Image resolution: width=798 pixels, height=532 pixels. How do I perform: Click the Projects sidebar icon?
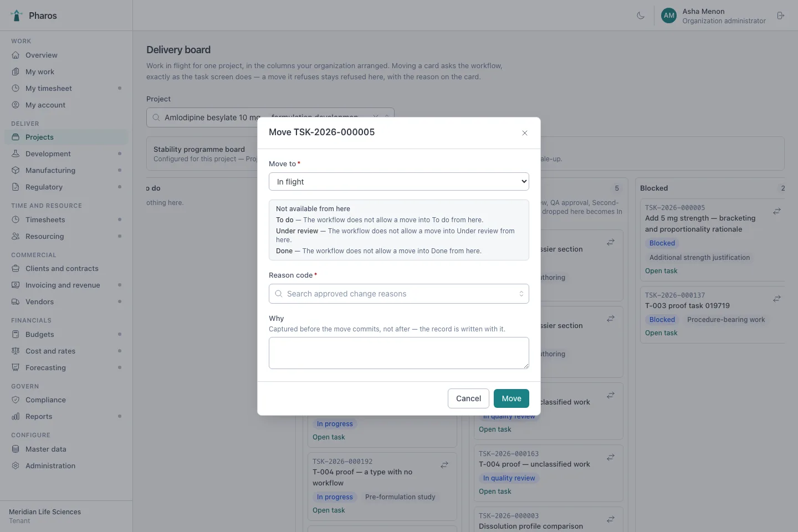(x=16, y=137)
